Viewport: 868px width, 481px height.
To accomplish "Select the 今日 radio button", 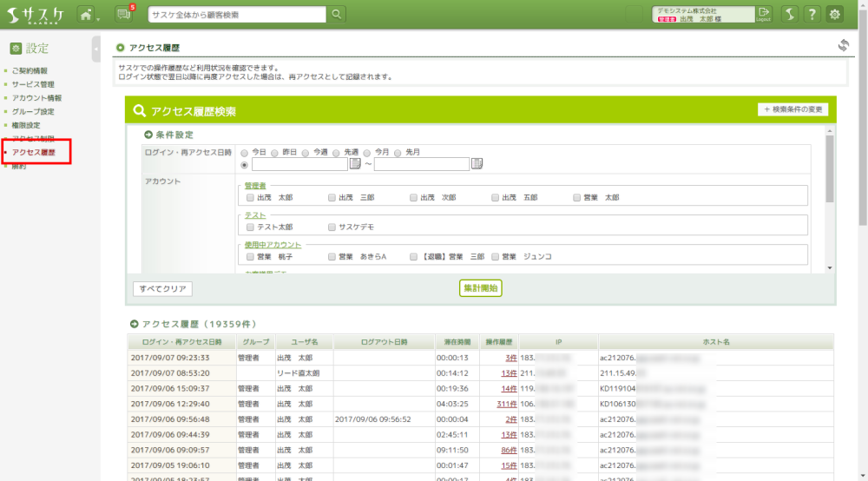I will coord(245,152).
